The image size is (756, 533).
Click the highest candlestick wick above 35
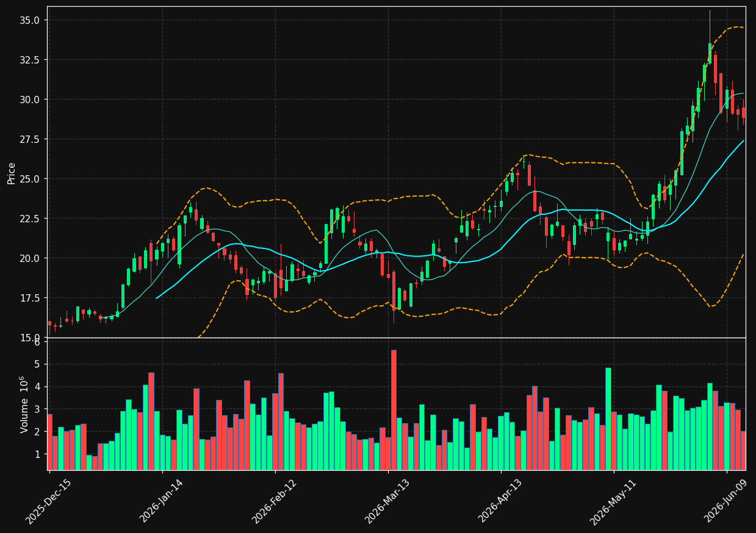click(x=710, y=26)
